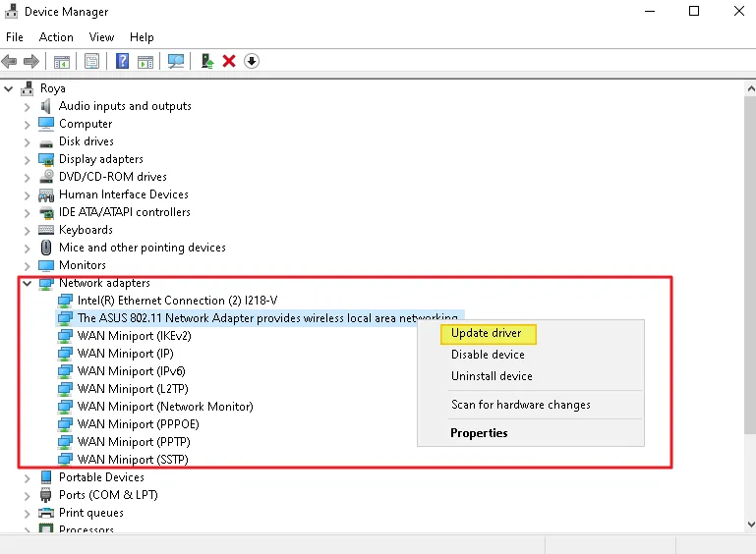This screenshot has width=756, height=554.
Task: Choose Scan for hardware changes in context menu
Action: (x=521, y=405)
